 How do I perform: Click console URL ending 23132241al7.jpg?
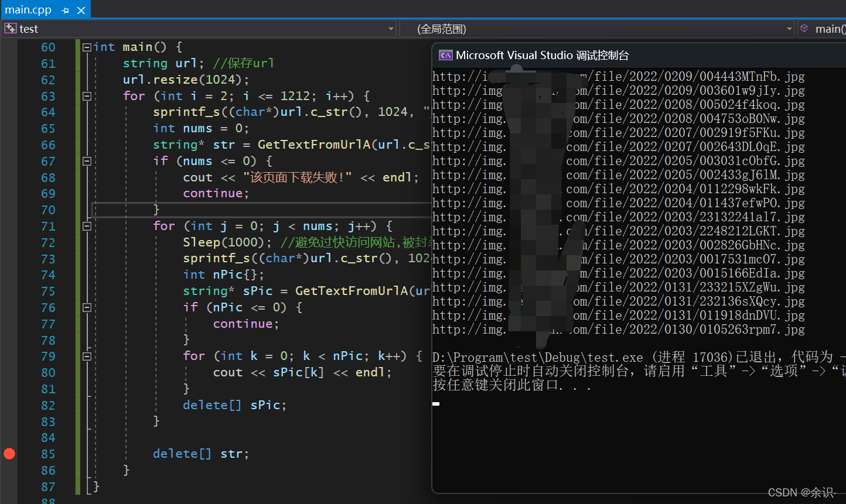coord(619,217)
